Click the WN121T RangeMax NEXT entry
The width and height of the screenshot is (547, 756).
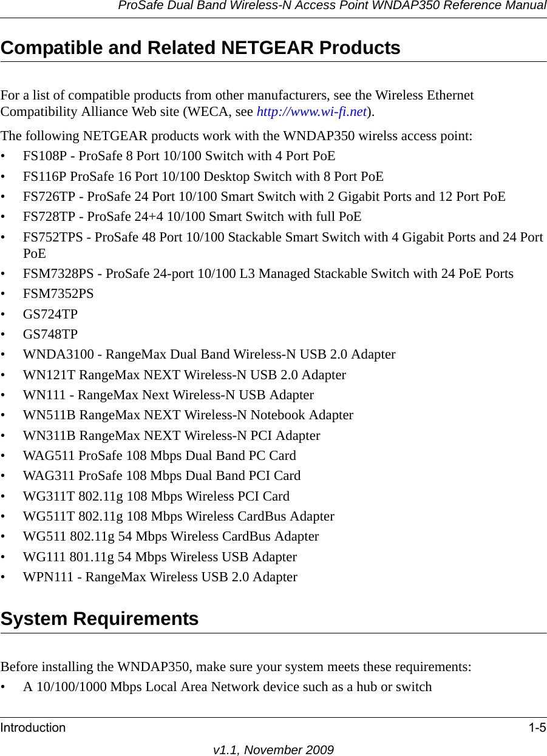(x=185, y=375)
